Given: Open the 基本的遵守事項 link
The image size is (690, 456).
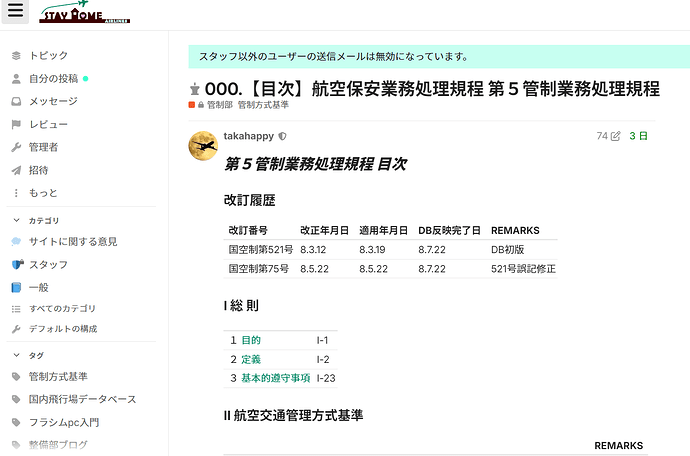Looking at the screenshot, I should 276,378.
